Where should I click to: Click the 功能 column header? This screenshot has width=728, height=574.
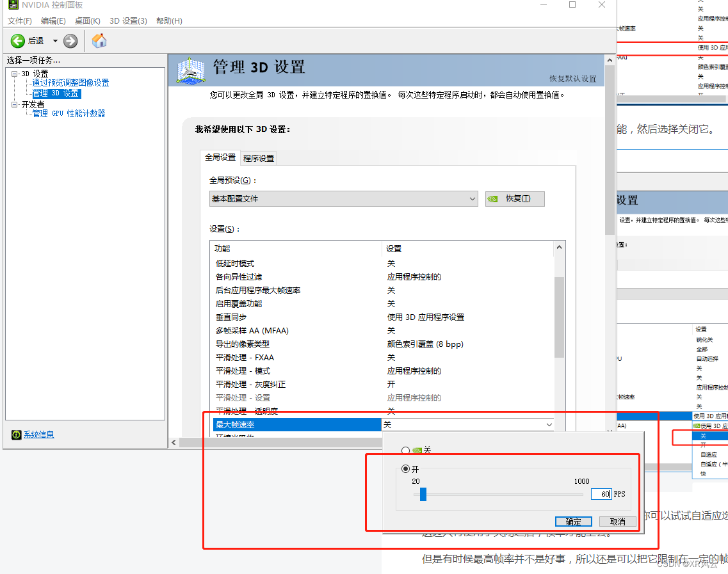(296, 249)
